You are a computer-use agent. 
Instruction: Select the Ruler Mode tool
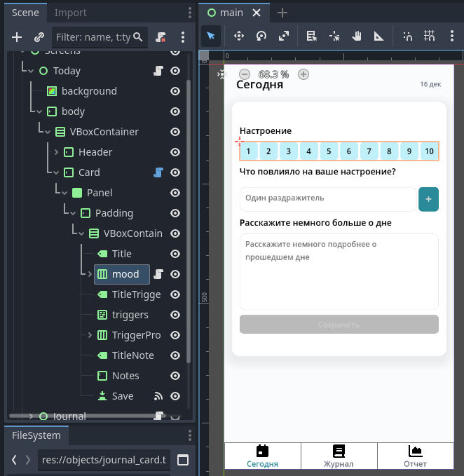(x=378, y=36)
